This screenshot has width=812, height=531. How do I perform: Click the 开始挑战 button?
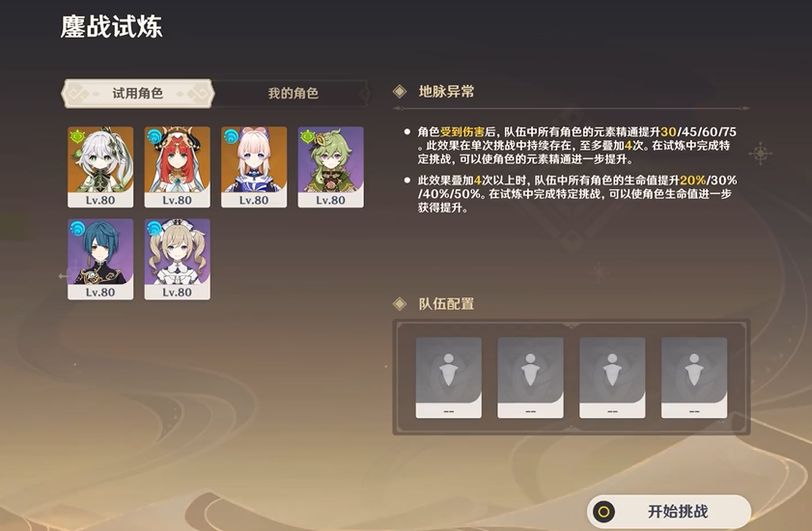pos(668,512)
